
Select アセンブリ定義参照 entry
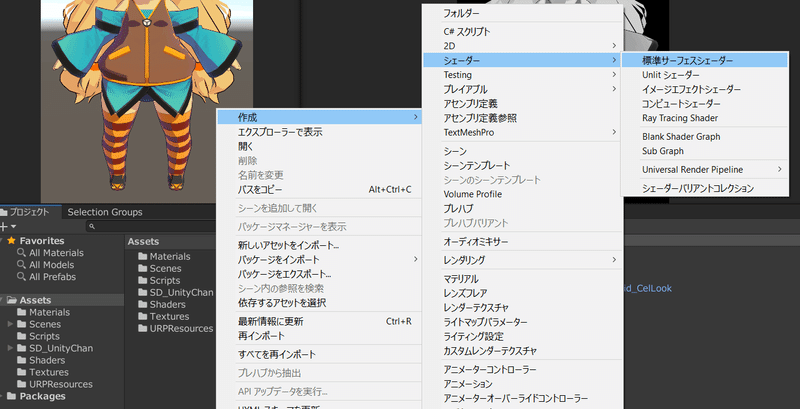(x=522, y=118)
